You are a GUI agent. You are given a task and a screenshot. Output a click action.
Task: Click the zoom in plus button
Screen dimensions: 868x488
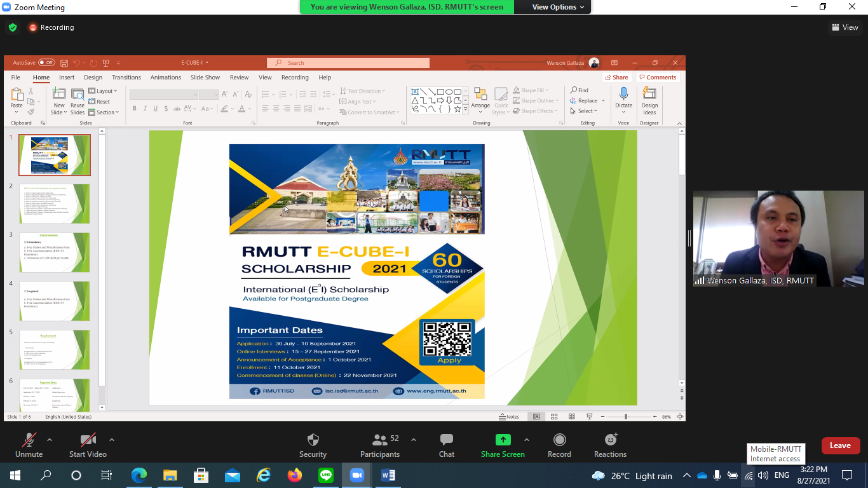(654, 417)
